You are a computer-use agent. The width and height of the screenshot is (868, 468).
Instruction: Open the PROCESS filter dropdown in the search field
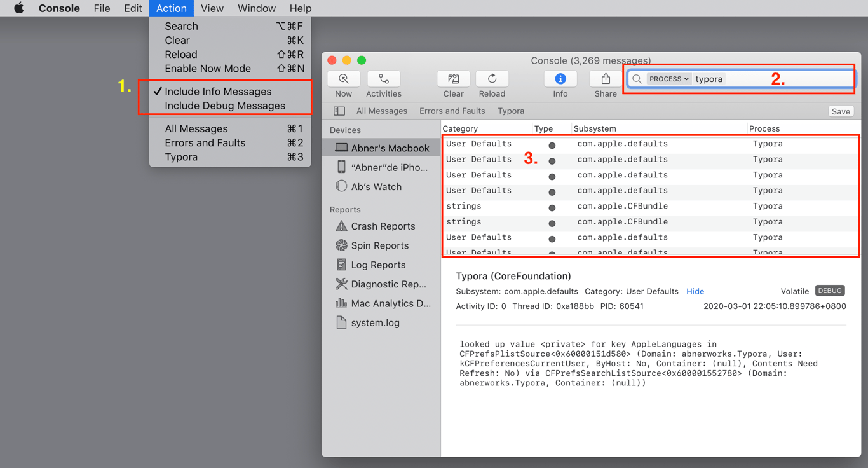click(669, 79)
